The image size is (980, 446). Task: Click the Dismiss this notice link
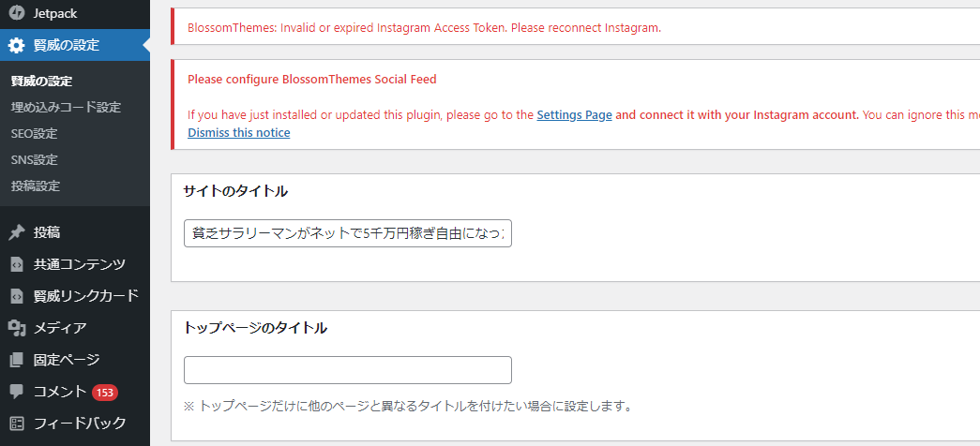click(x=239, y=132)
